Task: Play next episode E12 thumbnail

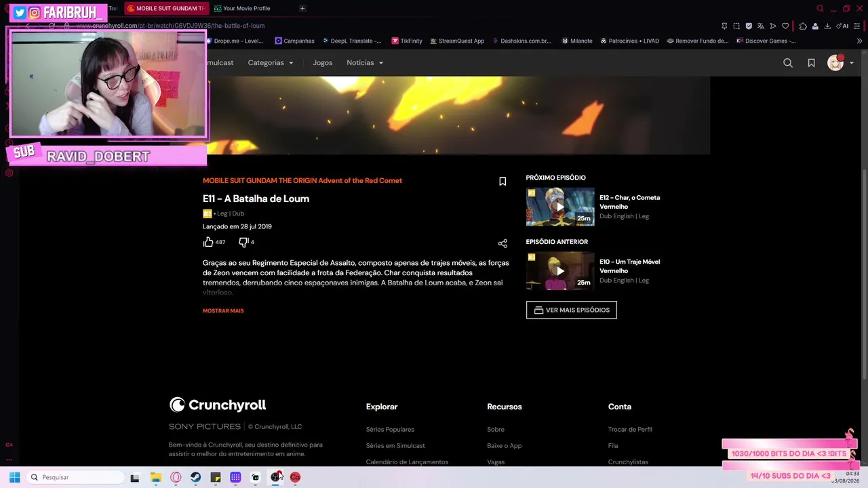Action: coord(560,207)
